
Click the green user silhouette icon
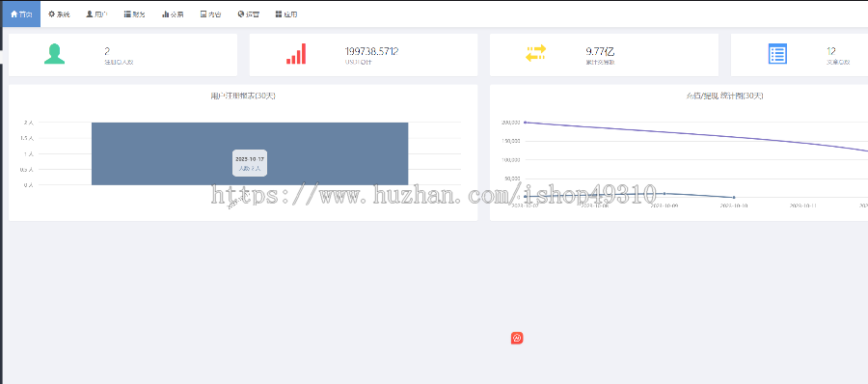click(54, 54)
